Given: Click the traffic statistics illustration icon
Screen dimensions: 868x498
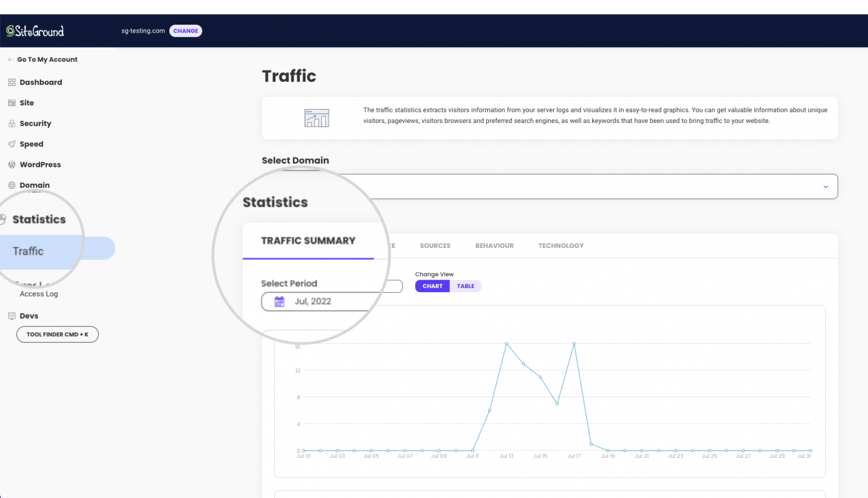Looking at the screenshot, I should pos(316,118).
